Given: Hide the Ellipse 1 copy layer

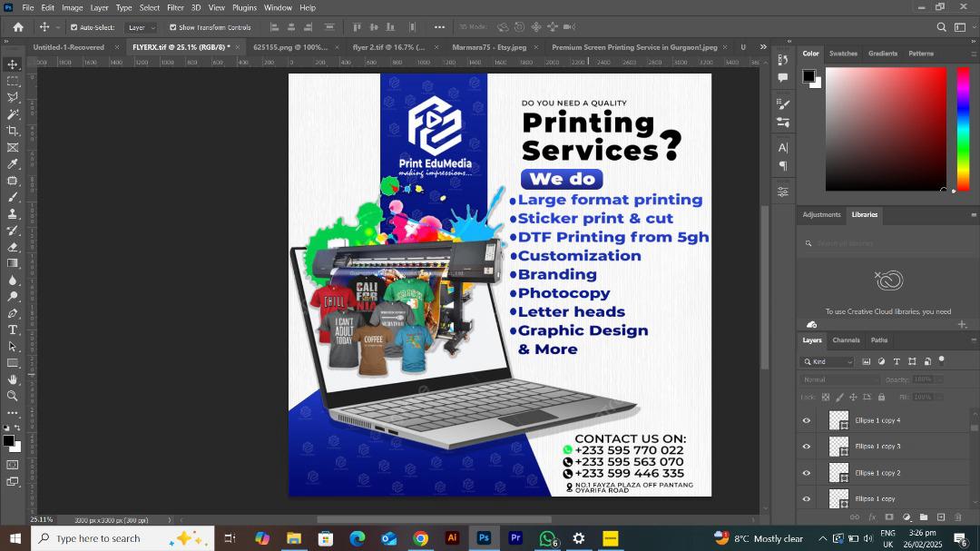Looking at the screenshot, I should coord(807,499).
